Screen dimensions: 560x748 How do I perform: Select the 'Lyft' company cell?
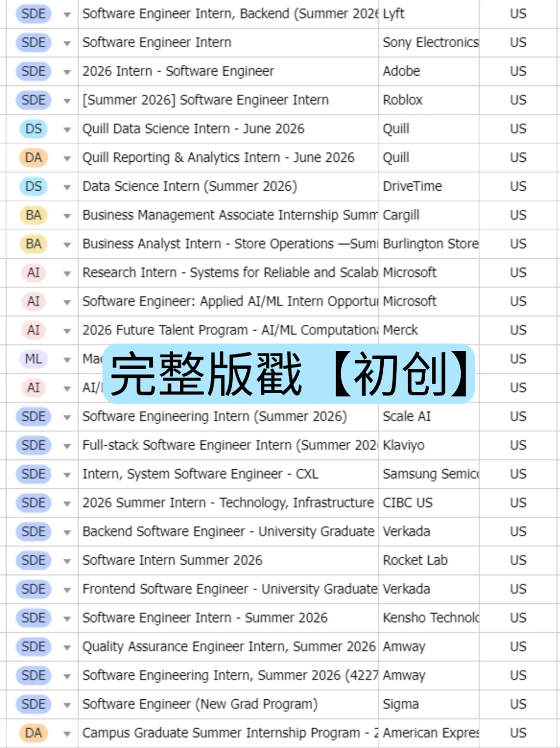(x=429, y=14)
